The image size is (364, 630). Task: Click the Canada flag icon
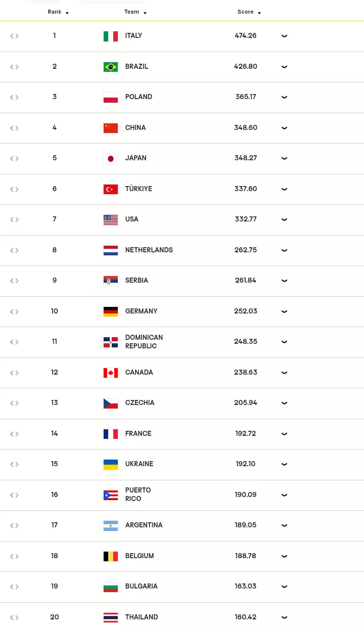click(x=111, y=373)
